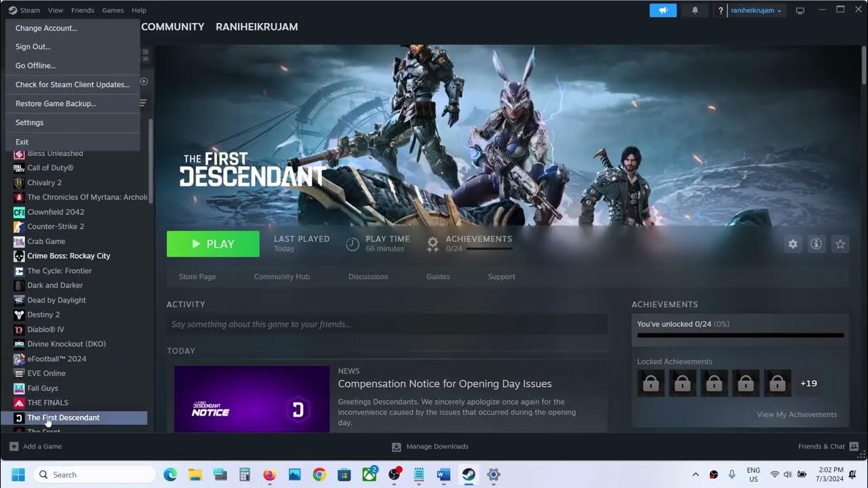Expand the raniheikrujam account dropdown
This screenshot has height=488, width=868.
pos(756,10)
